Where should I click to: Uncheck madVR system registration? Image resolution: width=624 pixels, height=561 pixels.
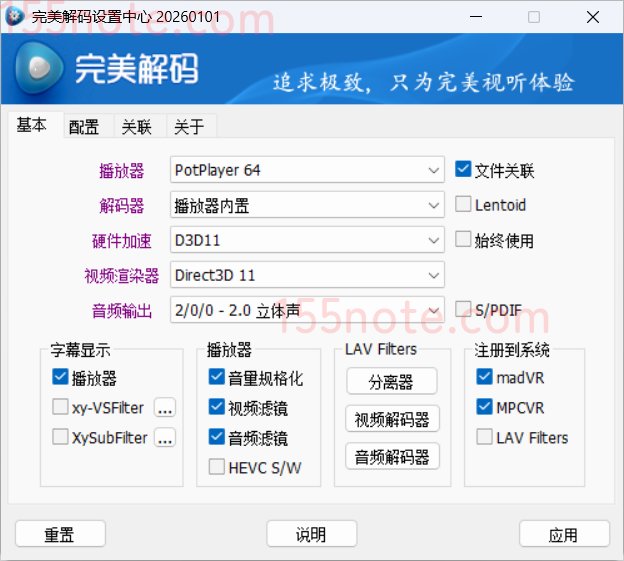coord(485,377)
